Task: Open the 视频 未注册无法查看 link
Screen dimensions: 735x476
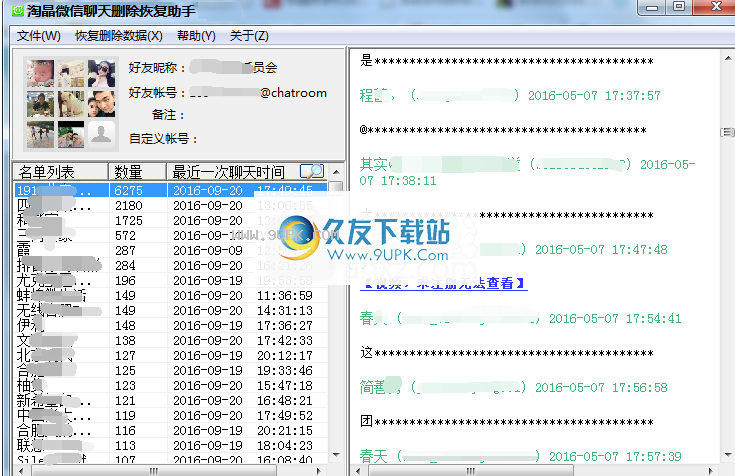Action: coord(443,283)
